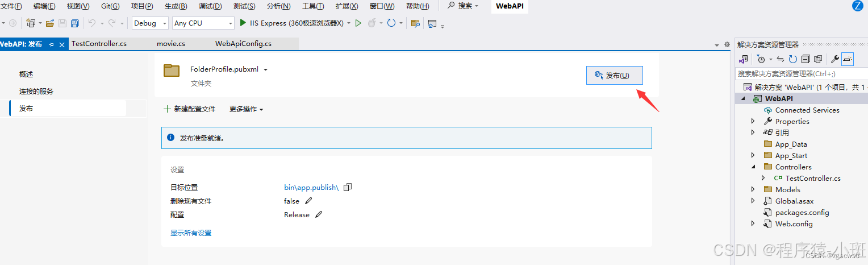Select Connected Services in Solution Explorer
Image resolution: width=868 pixels, height=265 pixels.
point(807,110)
